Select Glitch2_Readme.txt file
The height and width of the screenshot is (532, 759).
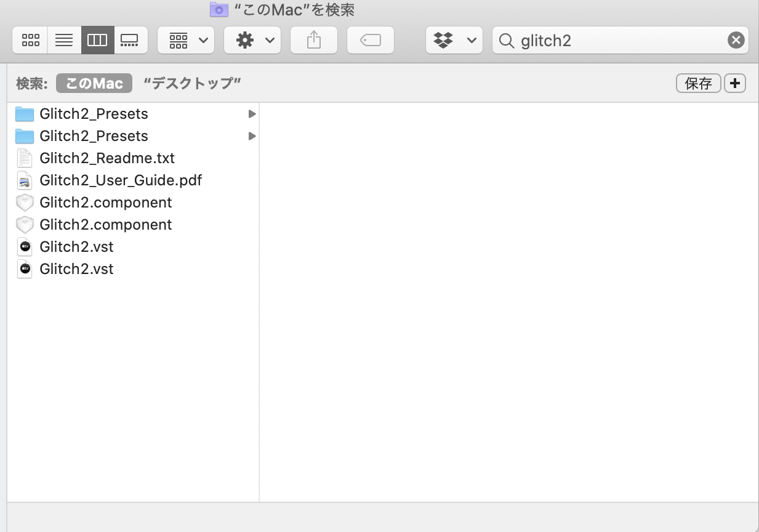(133, 158)
